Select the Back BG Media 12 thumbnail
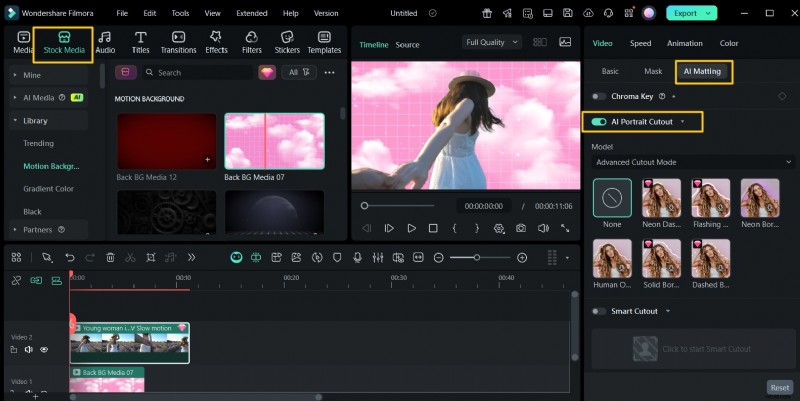The image size is (800, 401). [x=166, y=140]
